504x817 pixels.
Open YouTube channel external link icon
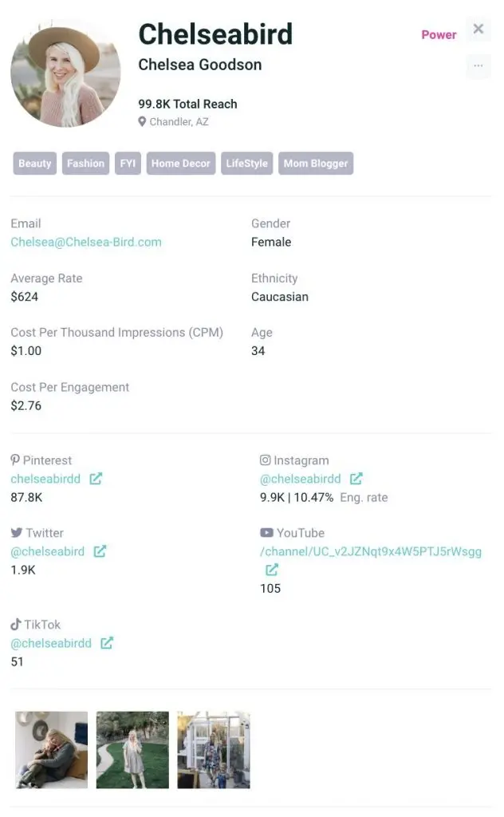(x=272, y=570)
